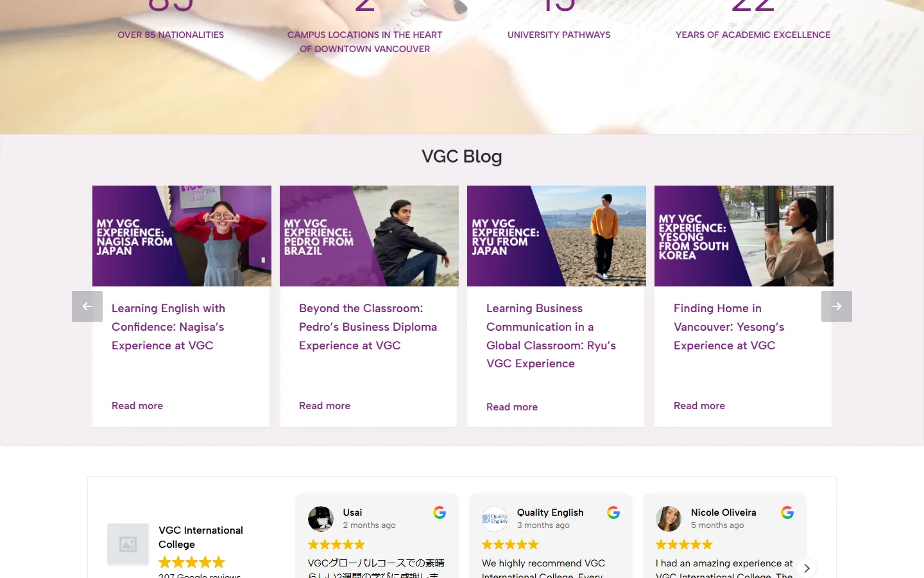Image resolution: width=924 pixels, height=578 pixels.
Task: Click the star rating on Quality English review
Action: [x=510, y=545]
